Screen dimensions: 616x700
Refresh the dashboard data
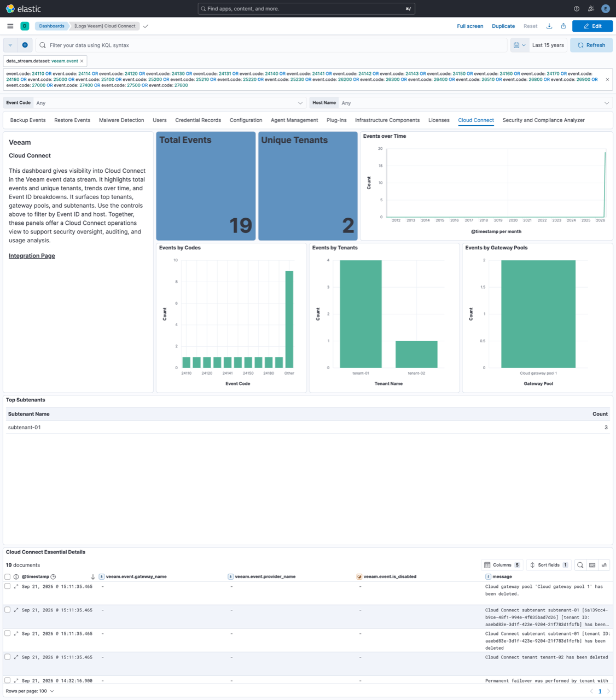click(x=591, y=45)
